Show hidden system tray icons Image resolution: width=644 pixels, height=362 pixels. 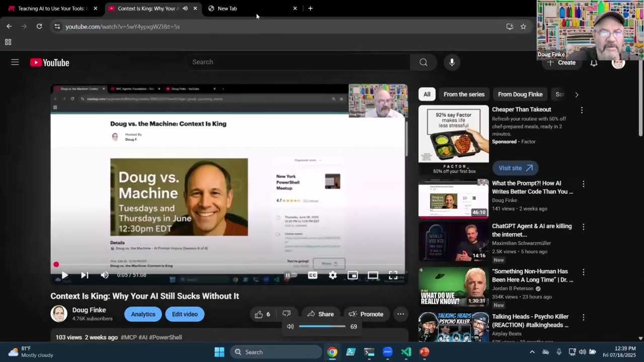[x=532, y=352]
